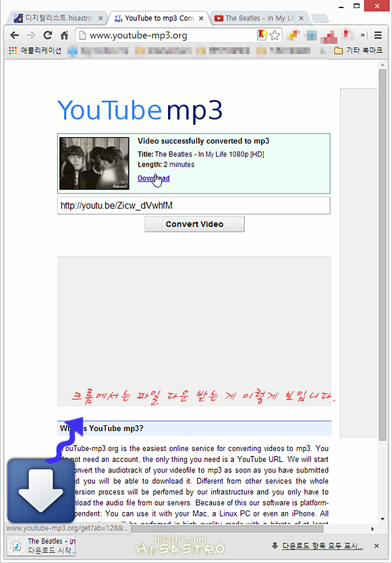Open a new tab with the blank tab button
This screenshot has width=392, height=563.
[x=320, y=18]
